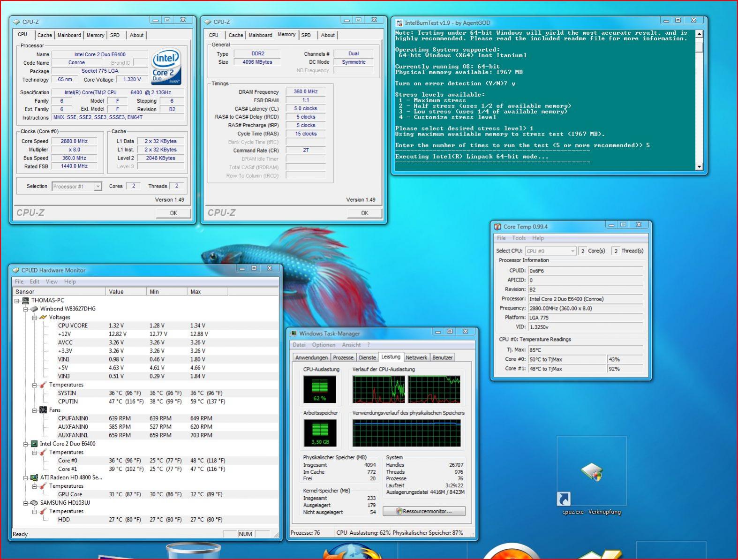Open the Mainboard tab in the CPU-Z CPU window
Image resolution: width=738 pixels, height=560 pixels.
[69, 35]
